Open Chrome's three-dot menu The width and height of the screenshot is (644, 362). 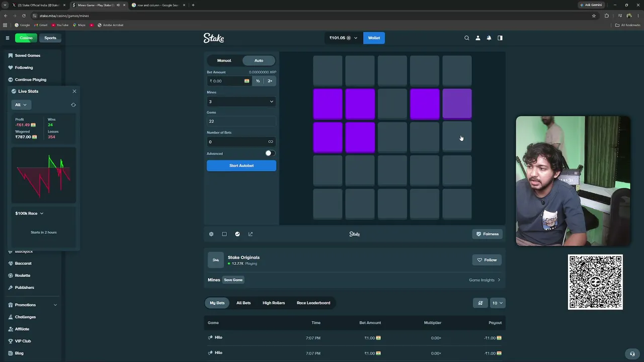pyautogui.click(x=638, y=16)
